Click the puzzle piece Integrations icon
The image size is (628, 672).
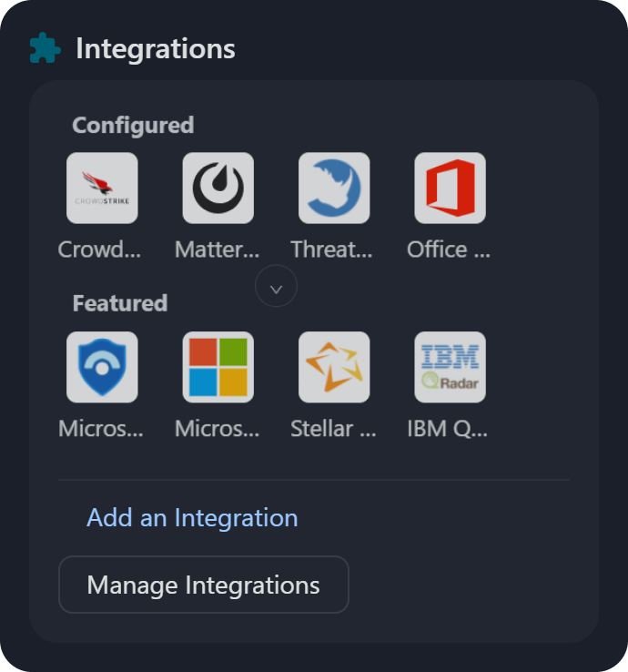point(45,48)
